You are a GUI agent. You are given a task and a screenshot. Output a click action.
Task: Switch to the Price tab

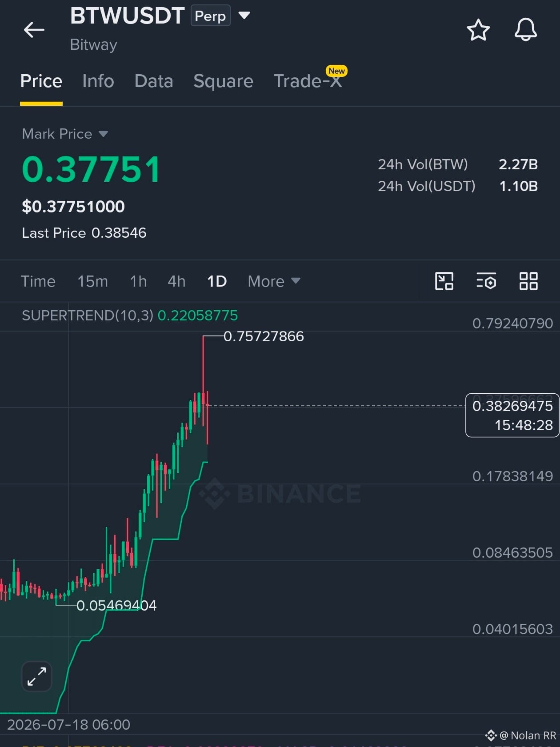pos(41,81)
